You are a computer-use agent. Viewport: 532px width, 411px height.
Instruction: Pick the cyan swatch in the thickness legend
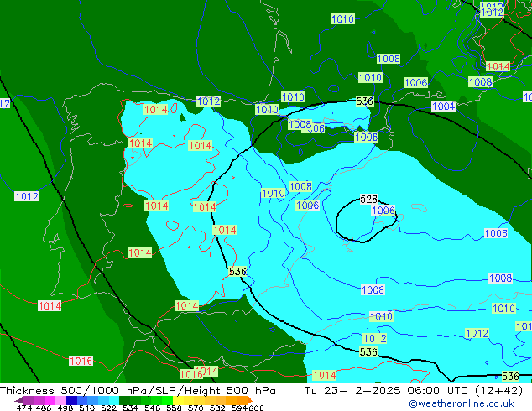114,400
